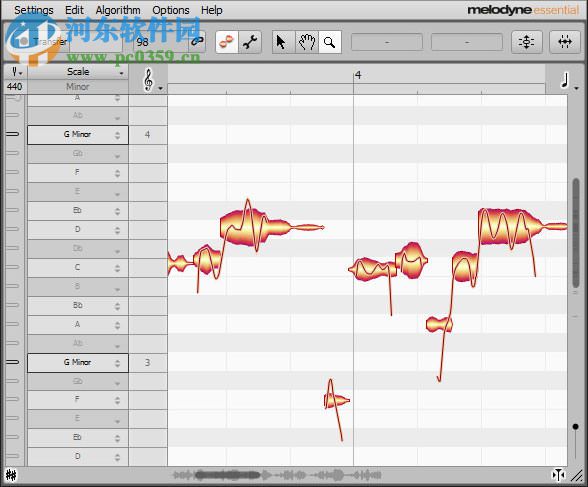Click the waveform overview at bottom
Image resolution: width=588 pixels, height=487 pixels.
point(277,475)
